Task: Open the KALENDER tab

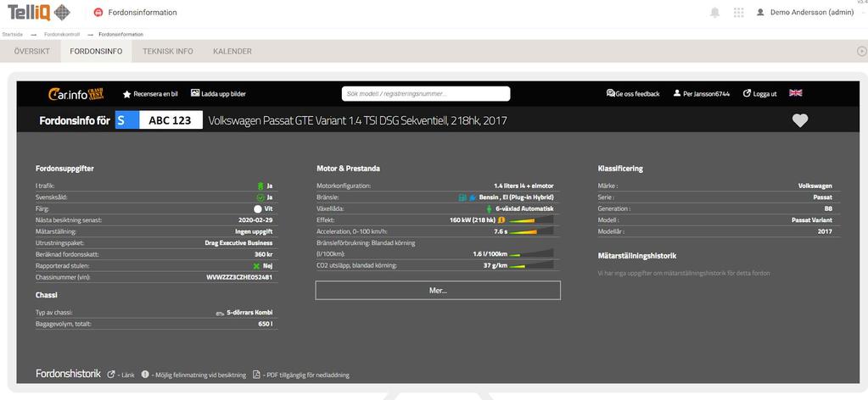Action: pyautogui.click(x=232, y=51)
